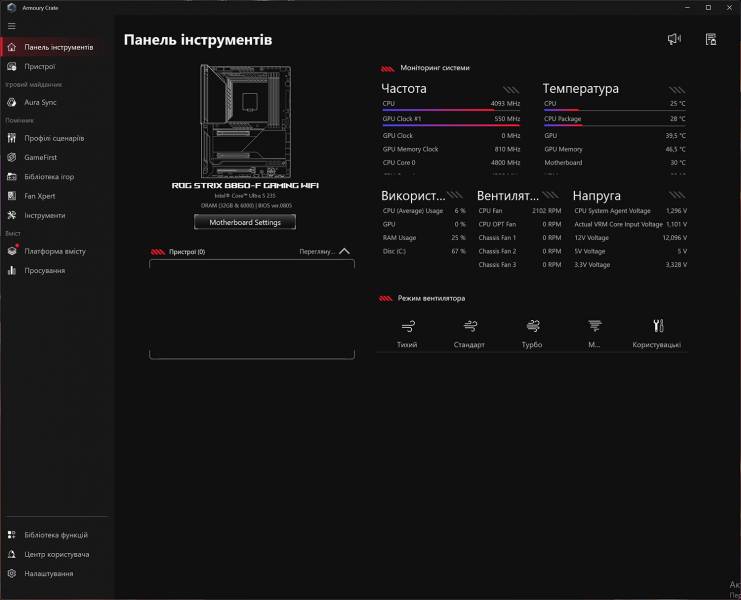
Task: Click the ROG STRIX B860-F GAMING WIFI title
Action: (245, 185)
